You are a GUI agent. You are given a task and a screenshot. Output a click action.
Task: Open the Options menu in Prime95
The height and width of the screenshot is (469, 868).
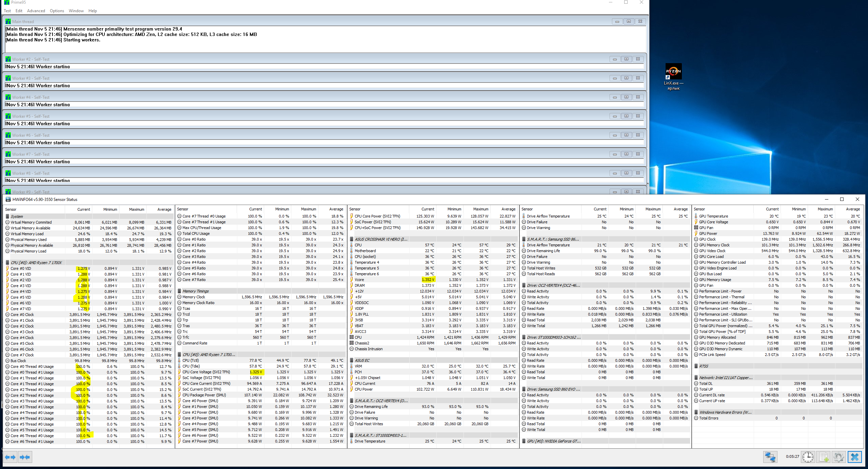coord(57,11)
